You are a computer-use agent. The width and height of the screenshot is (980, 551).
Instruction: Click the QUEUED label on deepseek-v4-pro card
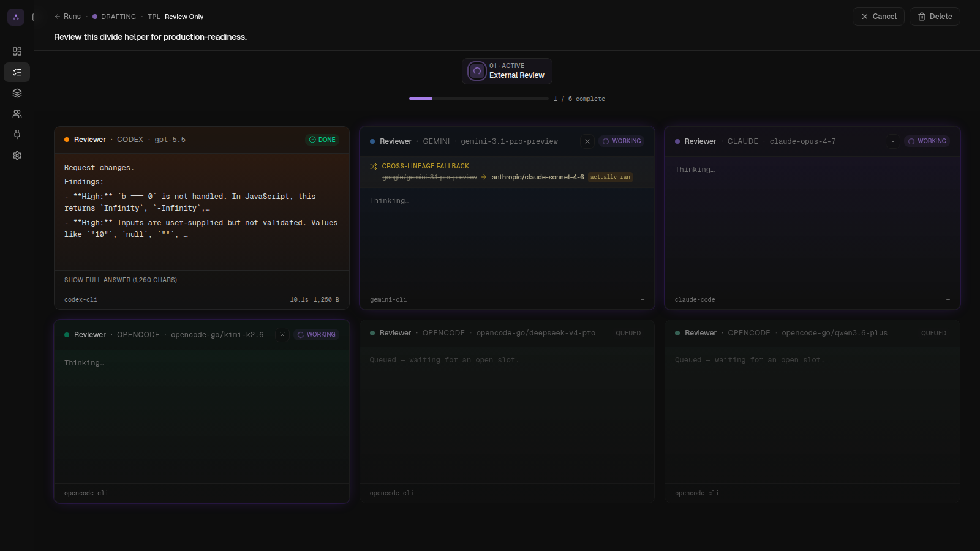point(628,334)
